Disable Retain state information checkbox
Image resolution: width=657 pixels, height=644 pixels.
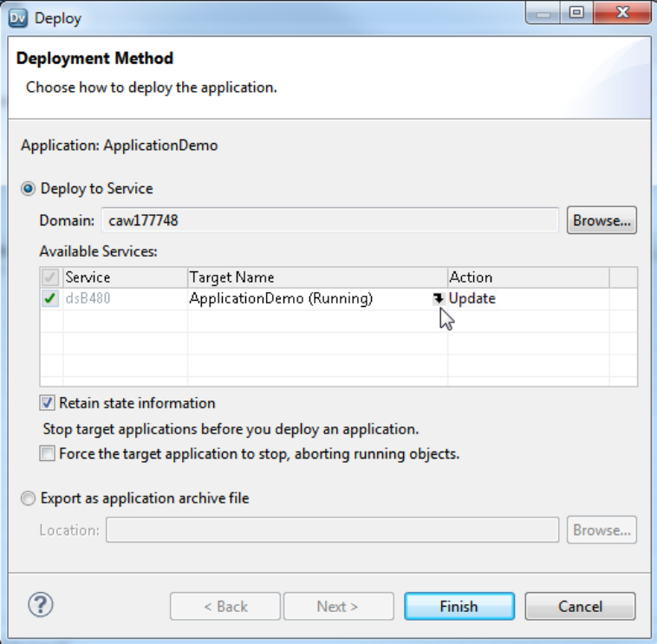pos(46,403)
